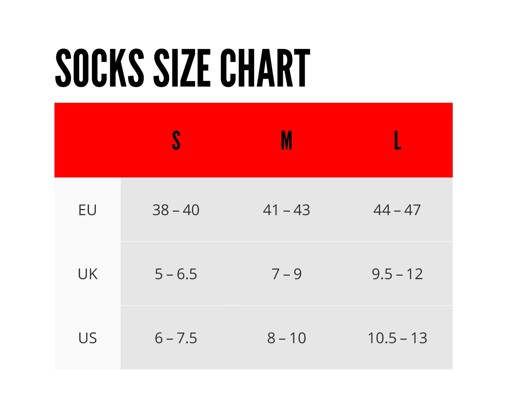Select the M column header
Viewport: 510px width, 420px height.
coord(286,141)
